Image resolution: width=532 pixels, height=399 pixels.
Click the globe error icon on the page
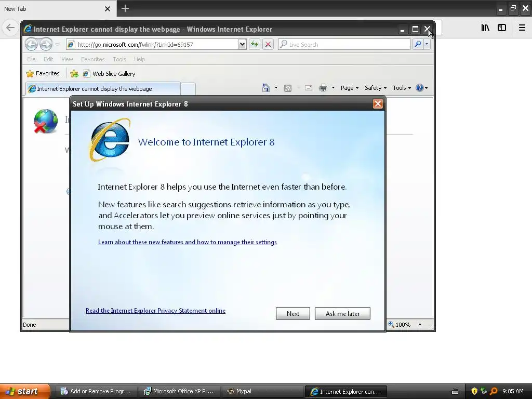coord(46,121)
